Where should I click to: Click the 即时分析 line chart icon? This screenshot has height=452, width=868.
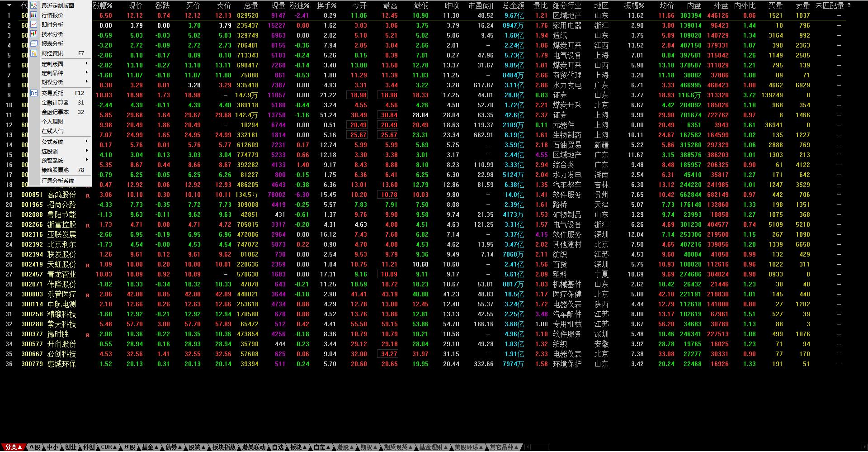click(x=34, y=24)
